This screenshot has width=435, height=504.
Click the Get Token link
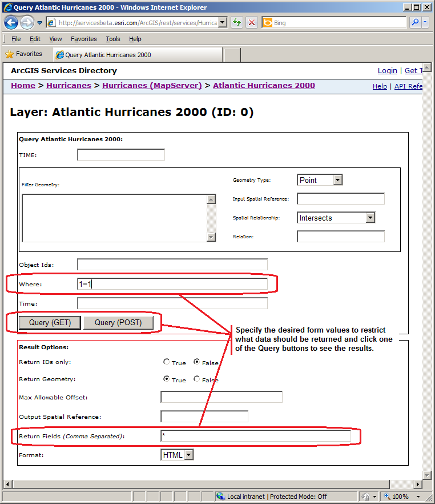(x=413, y=71)
